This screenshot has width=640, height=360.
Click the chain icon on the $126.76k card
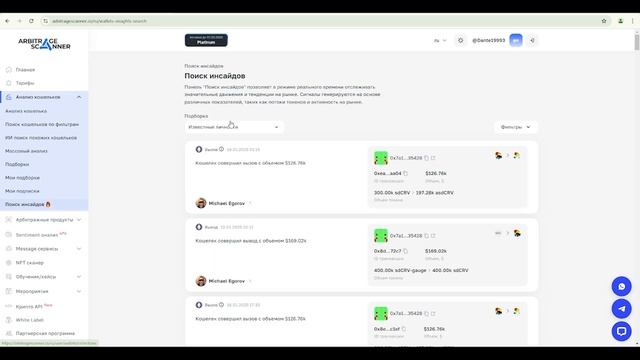click(199, 149)
